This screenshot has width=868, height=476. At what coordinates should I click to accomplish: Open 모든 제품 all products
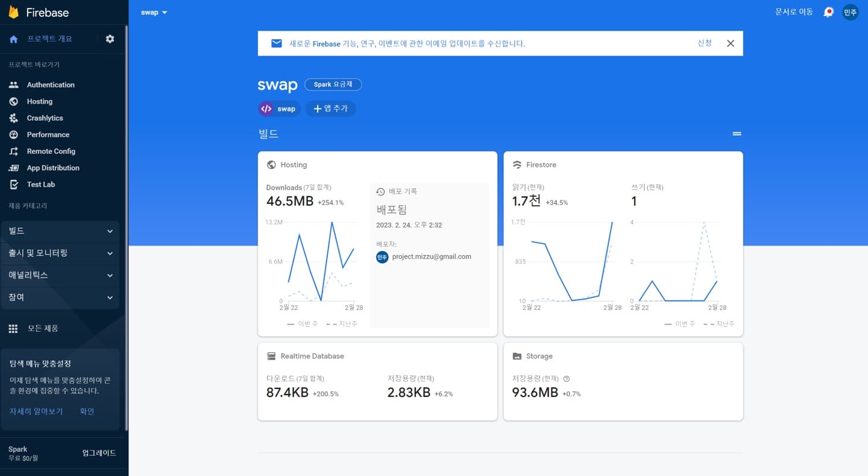pos(43,329)
